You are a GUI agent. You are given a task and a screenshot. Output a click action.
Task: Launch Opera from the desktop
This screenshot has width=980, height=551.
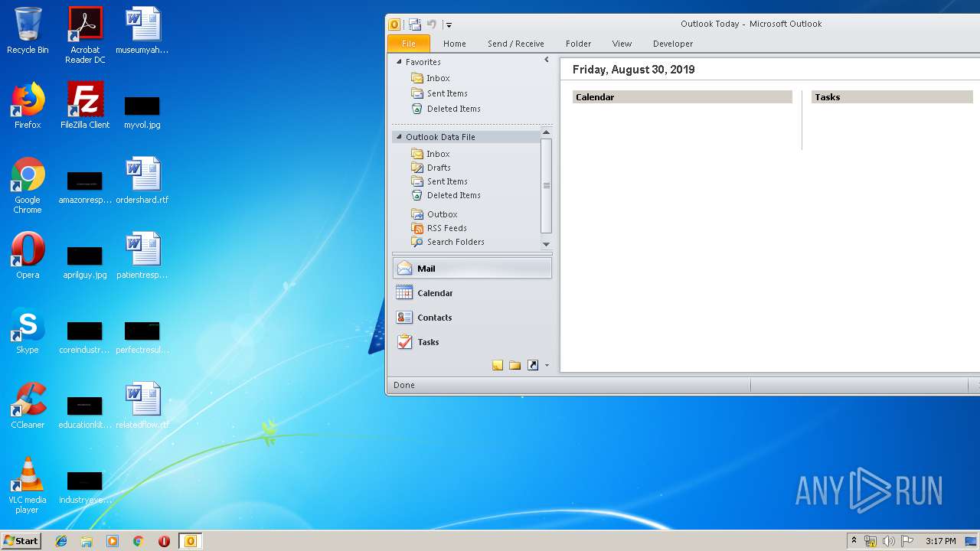point(28,255)
